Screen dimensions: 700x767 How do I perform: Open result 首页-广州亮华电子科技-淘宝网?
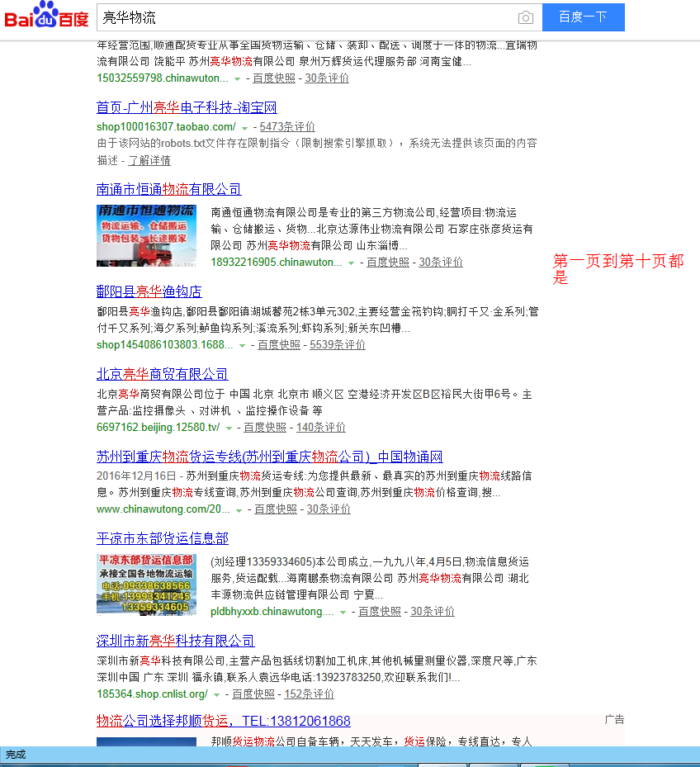point(187,107)
